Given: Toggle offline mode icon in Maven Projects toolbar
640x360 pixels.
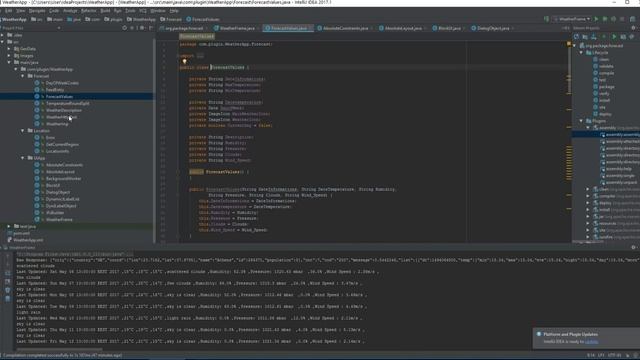Looking at the screenshot, I should click(631, 37).
